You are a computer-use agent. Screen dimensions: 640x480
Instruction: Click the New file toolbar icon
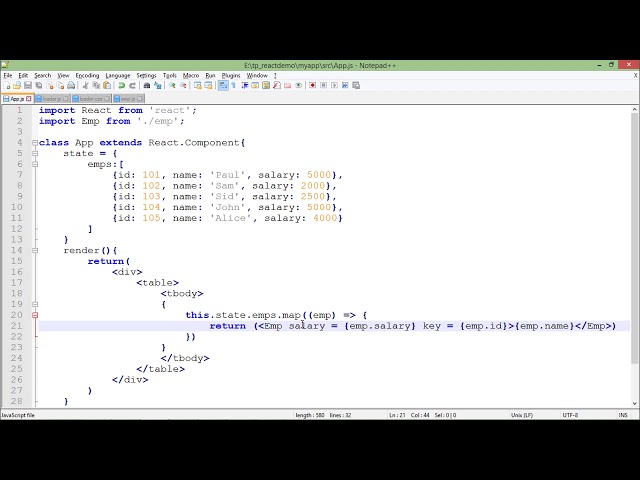tap(6, 86)
